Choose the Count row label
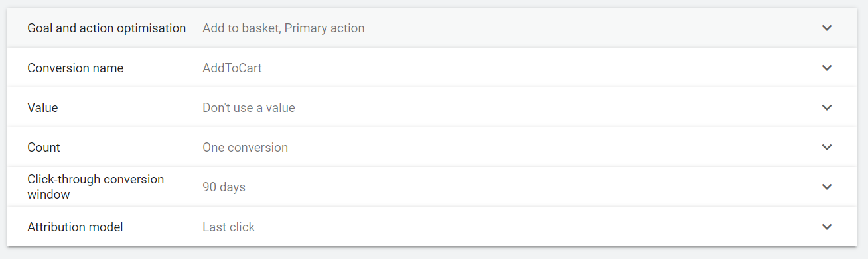 tap(44, 147)
